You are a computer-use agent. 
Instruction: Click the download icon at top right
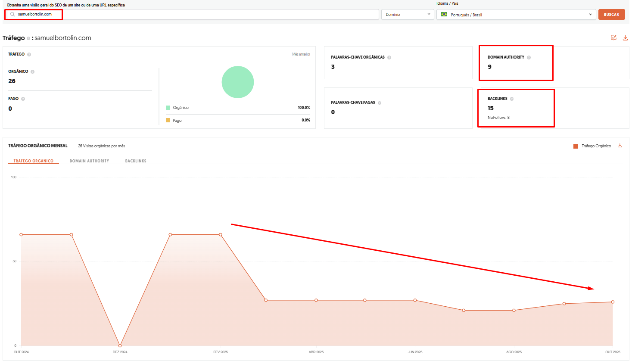point(625,38)
